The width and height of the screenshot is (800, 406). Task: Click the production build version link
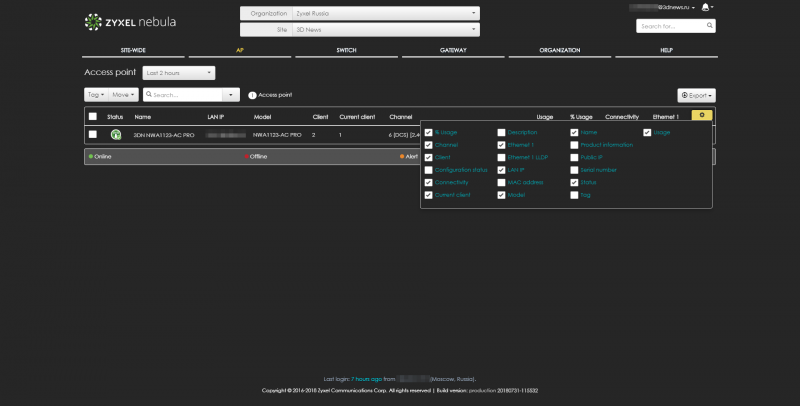click(x=482, y=391)
